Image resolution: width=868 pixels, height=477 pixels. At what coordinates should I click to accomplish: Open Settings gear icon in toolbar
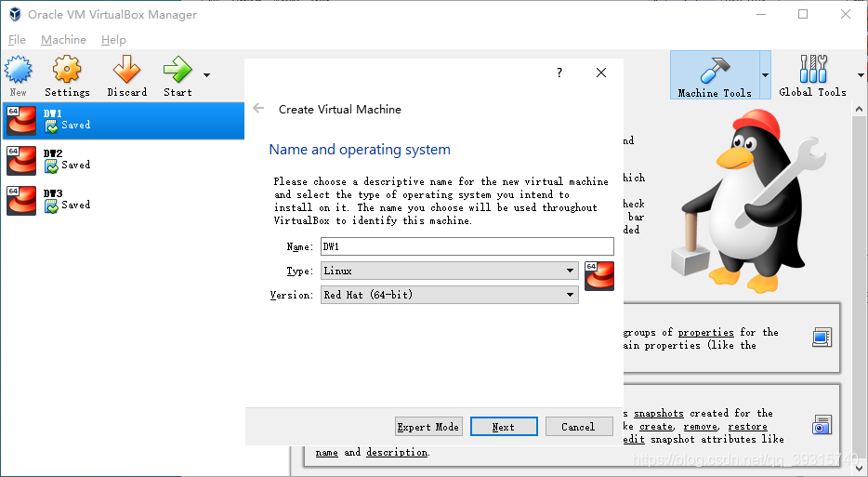pyautogui.click(x=67, y=69)
